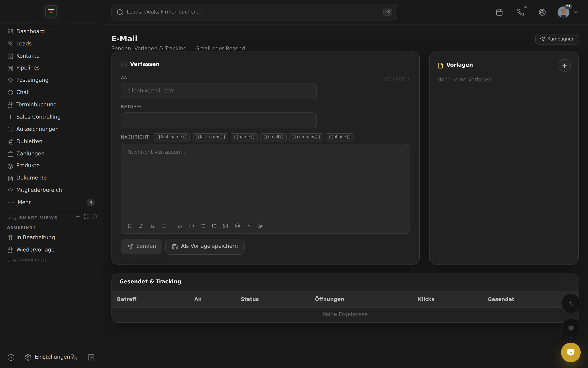Save message via Als Vorlage speichern
Image resolution: width=588 pixels, height=368 pixels.
tap(205, 247)
